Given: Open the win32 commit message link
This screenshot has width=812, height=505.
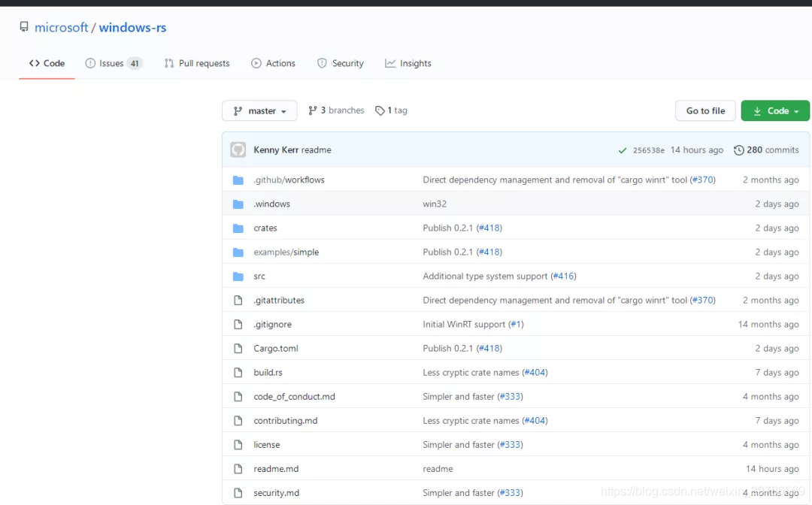Looking at the screenshot, I should pos(435,204).
